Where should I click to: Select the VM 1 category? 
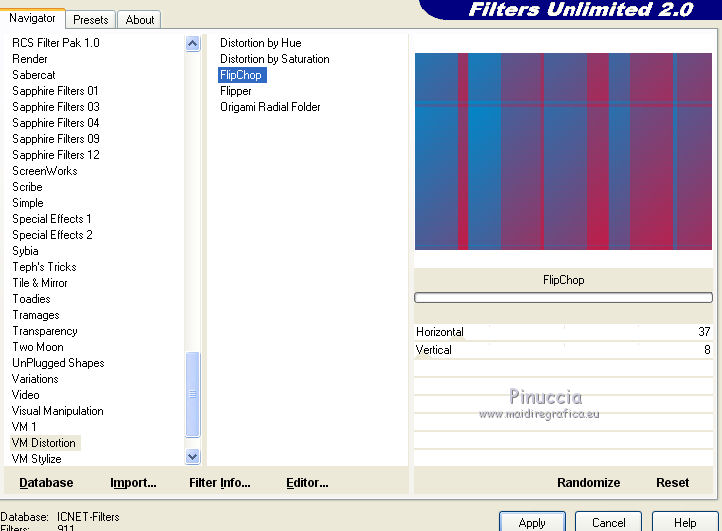point(24,427)
